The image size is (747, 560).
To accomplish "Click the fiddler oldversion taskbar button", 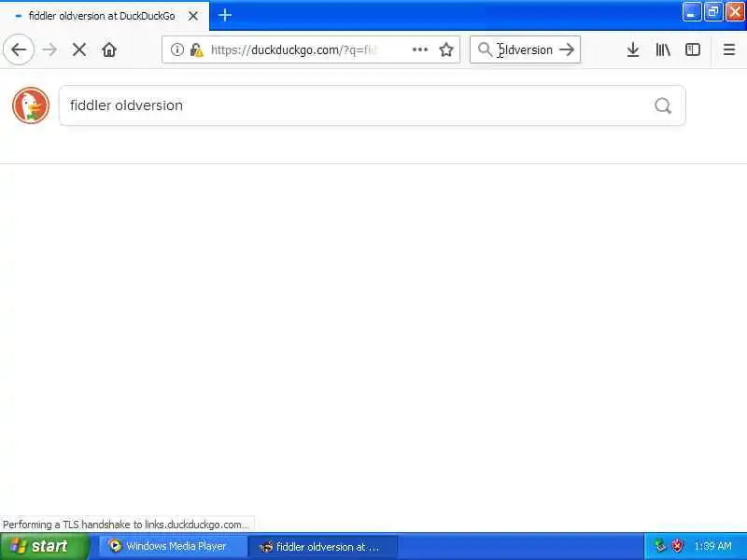I will (x=323, y=546).
